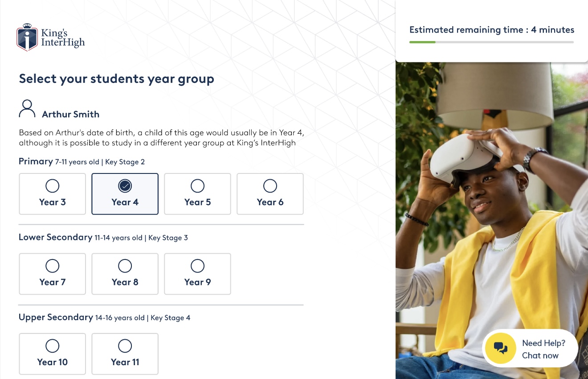Screen dimensions: 588x379
Task: Choose the Year 7 radio circle
Action: [53, 266]
